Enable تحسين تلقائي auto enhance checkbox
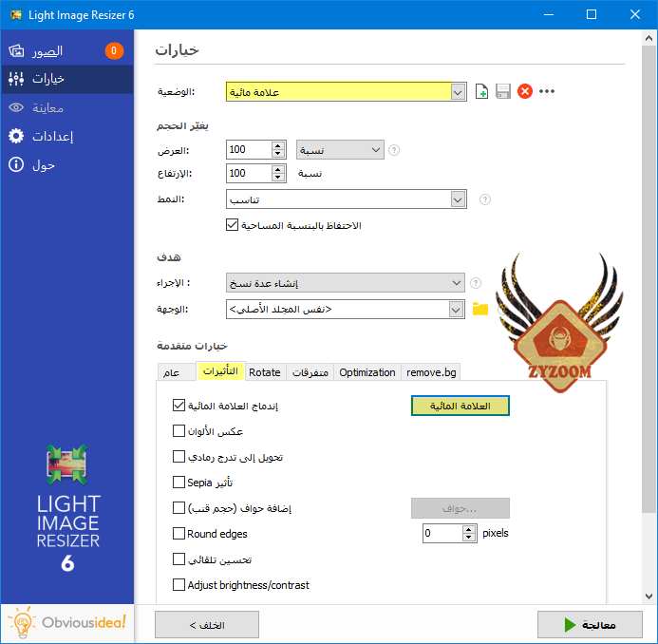The width and height of the screenshot is (658, 644). pos(179,559)
